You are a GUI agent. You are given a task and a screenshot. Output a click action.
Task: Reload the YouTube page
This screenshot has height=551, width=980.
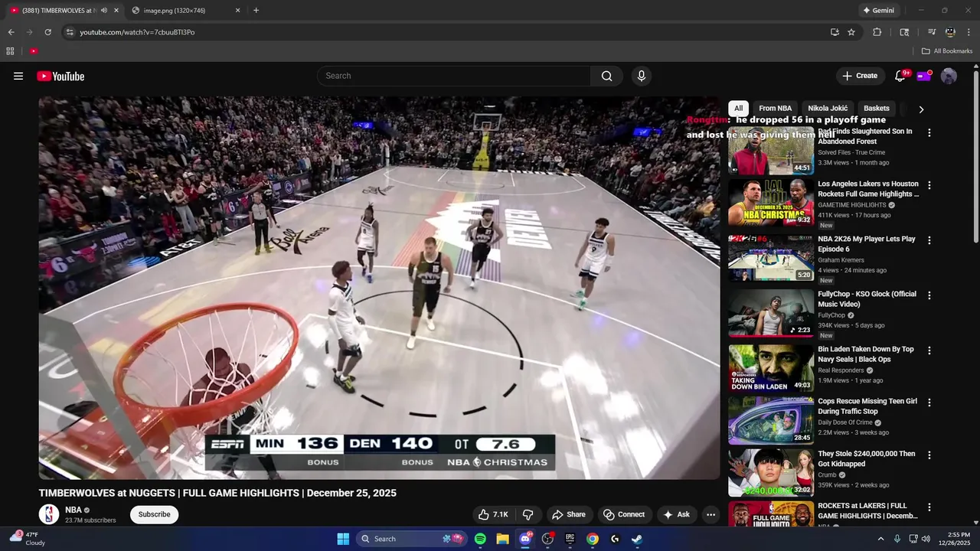[47, 32]
